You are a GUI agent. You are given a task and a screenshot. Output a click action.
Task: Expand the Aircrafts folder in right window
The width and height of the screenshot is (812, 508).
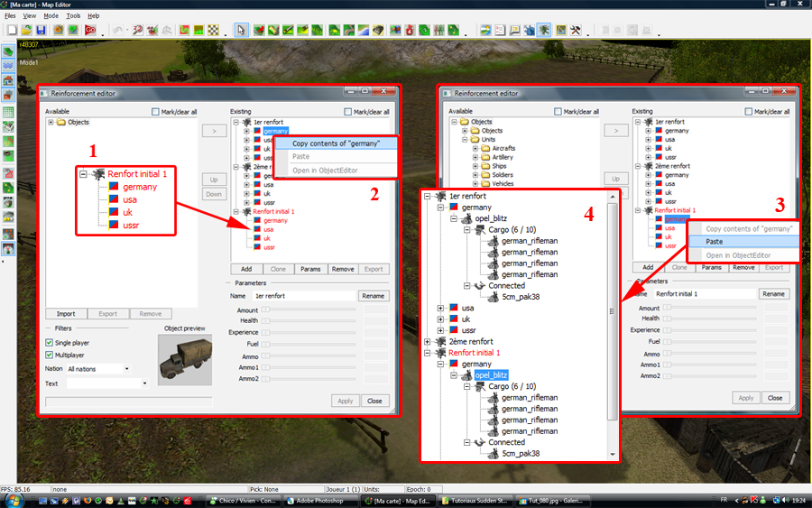coord(475,148)
